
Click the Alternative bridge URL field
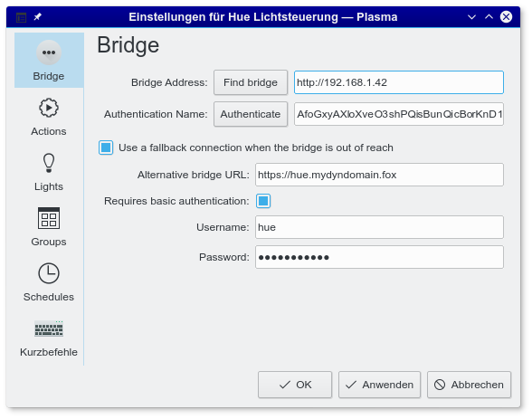pyautogui.click(x=379, y=175)
